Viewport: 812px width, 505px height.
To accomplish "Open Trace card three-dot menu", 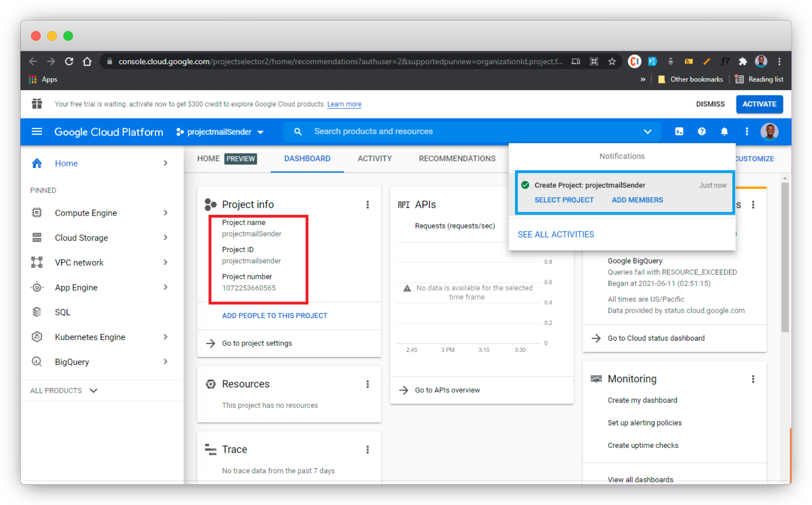I will [367, 449].
